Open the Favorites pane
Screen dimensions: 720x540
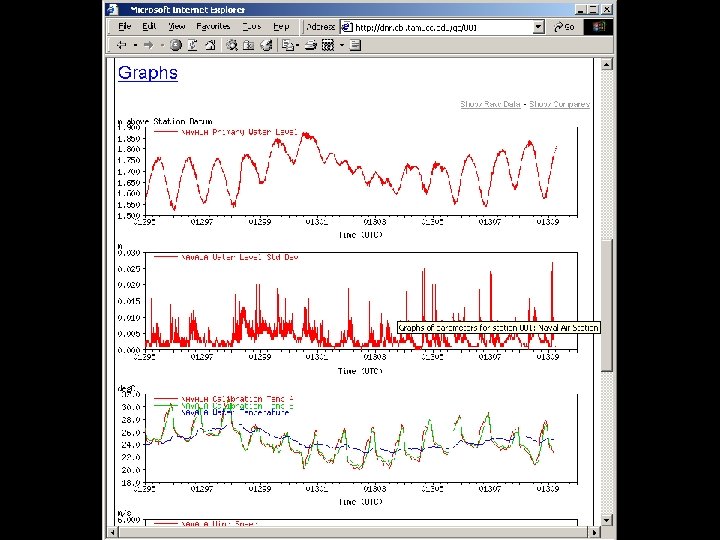coord(249,45)
